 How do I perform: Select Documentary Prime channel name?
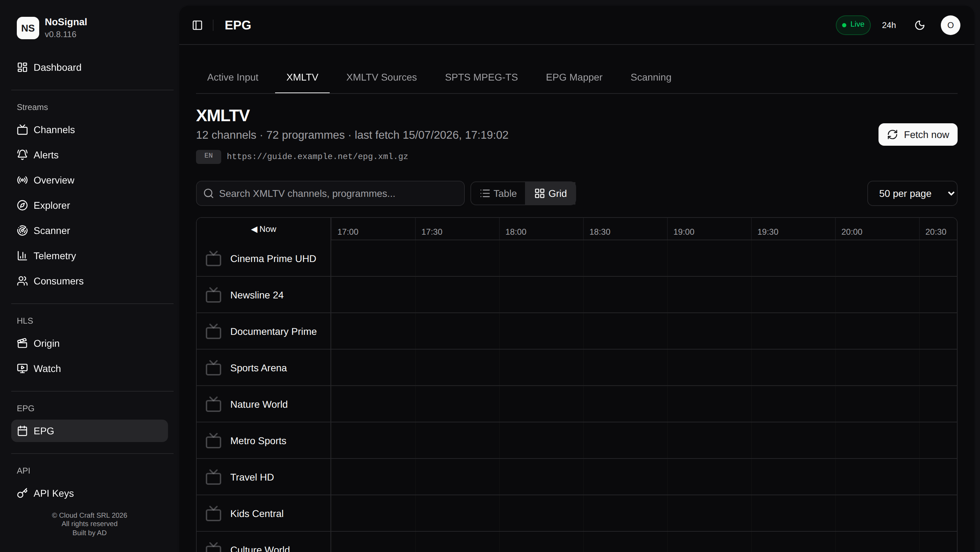273,332
